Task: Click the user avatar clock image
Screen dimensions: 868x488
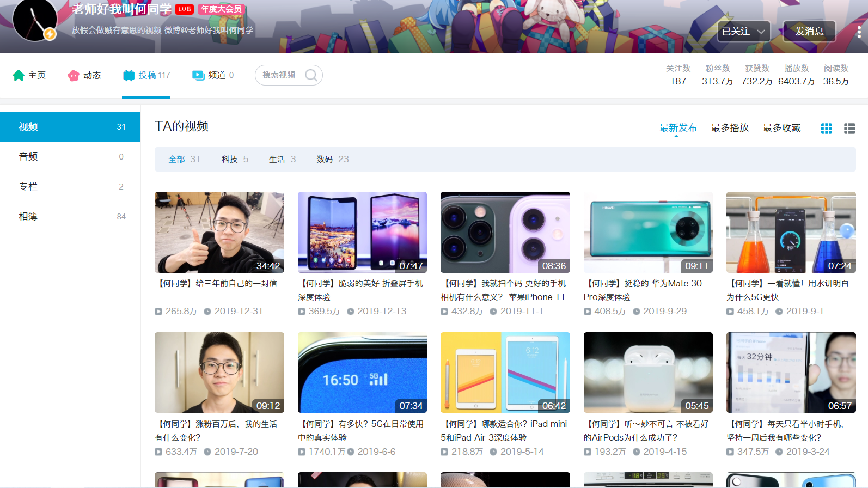Action: pyautogui.click(x=35, y=21)
